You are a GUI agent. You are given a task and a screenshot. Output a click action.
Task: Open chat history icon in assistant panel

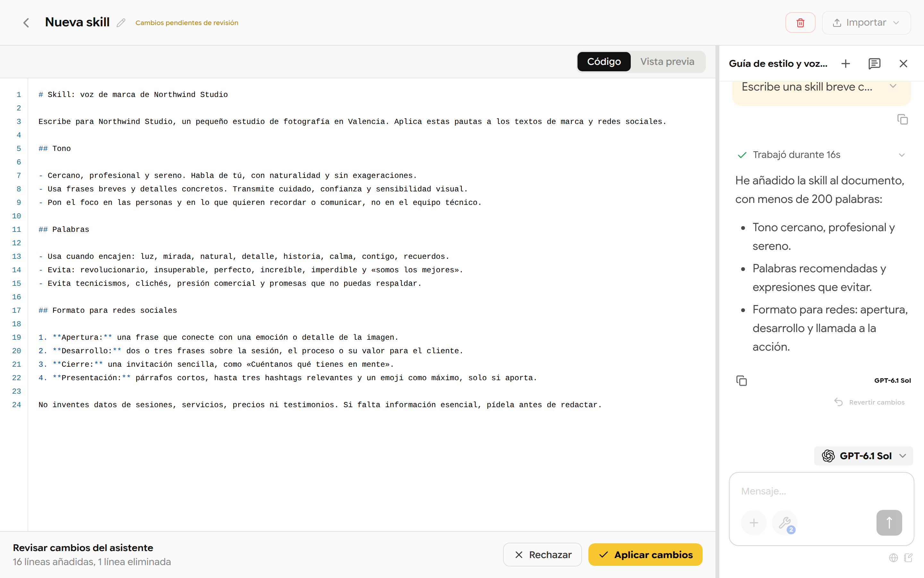tap(874, 64)
